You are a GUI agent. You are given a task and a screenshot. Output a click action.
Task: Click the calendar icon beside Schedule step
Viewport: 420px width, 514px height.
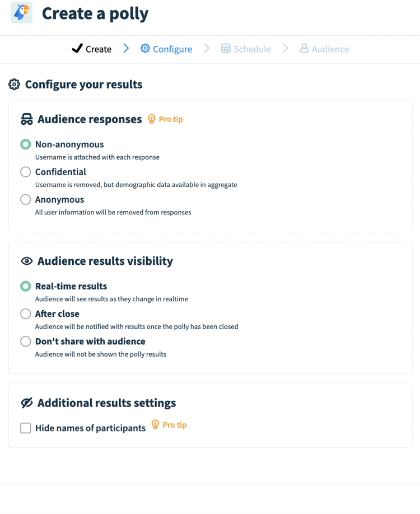pos(225,49)
